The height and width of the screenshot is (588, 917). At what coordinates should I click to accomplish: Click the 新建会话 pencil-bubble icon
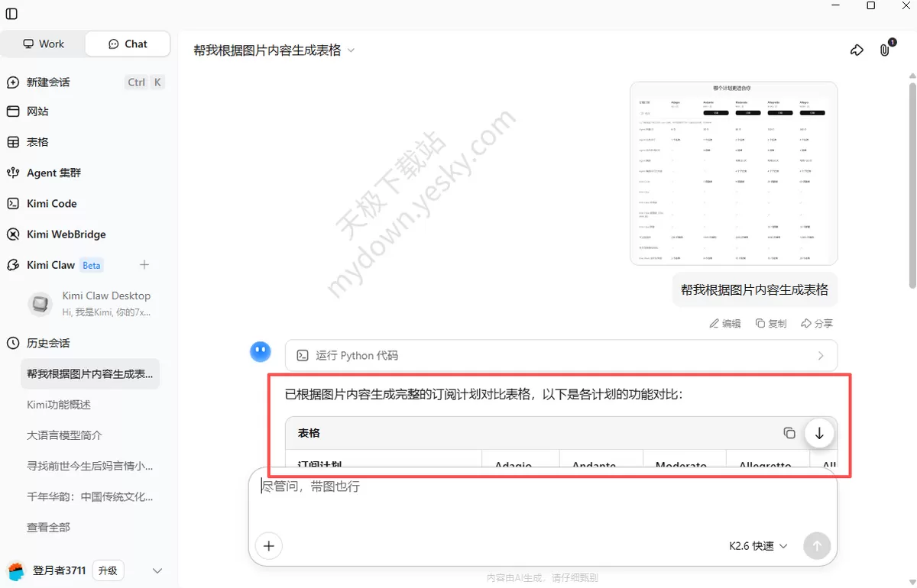(x=13, y=82)
